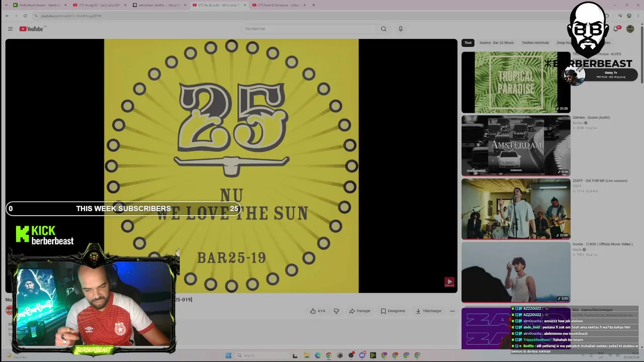Screen dimensions: 644x362
Task: Click the browser address bar URL
Action: pos(71,16)
